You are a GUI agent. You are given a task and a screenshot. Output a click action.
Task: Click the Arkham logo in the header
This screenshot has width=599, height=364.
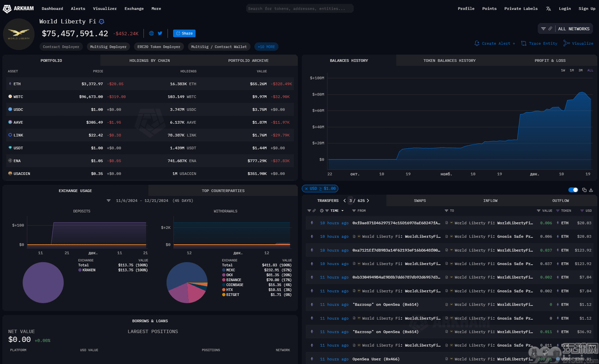point(18,8)
